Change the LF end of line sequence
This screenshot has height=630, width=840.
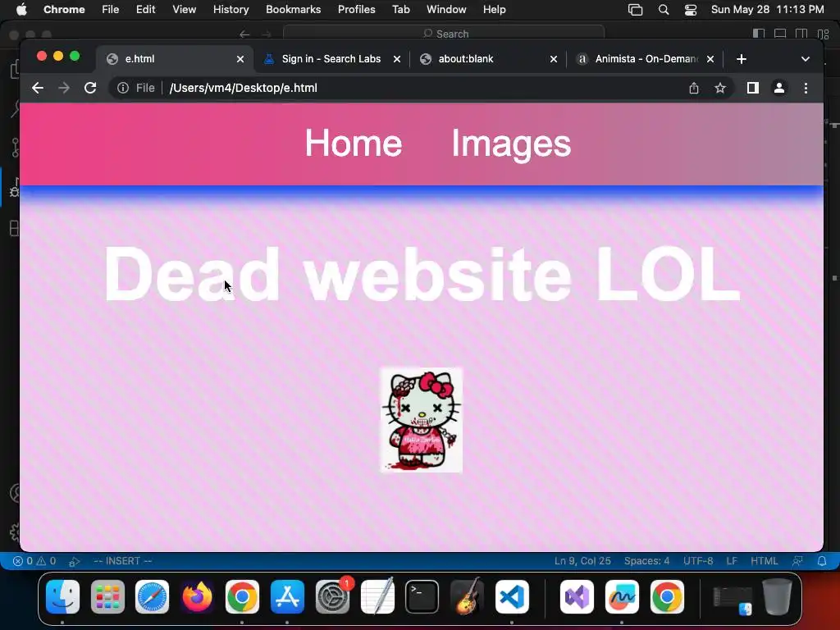click(x=732, y=561)
